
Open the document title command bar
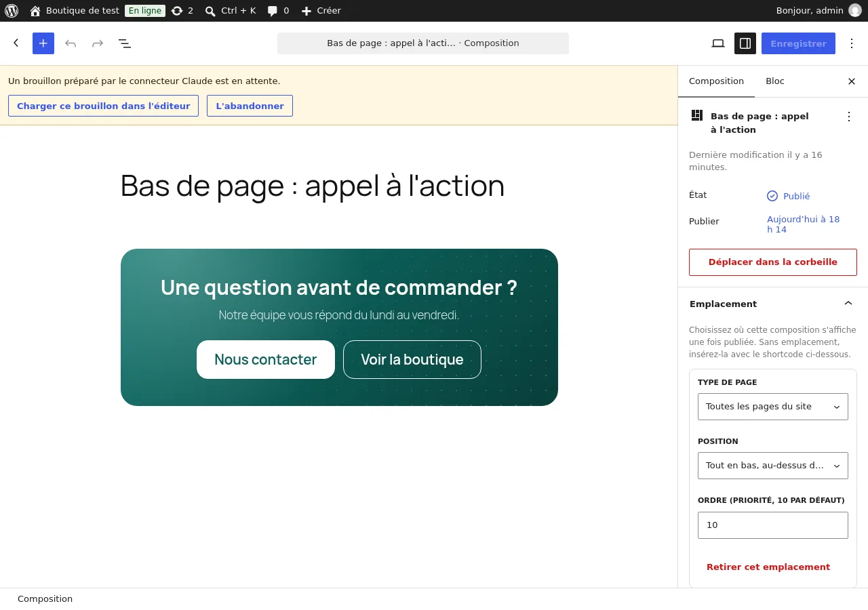pos(423,43)
